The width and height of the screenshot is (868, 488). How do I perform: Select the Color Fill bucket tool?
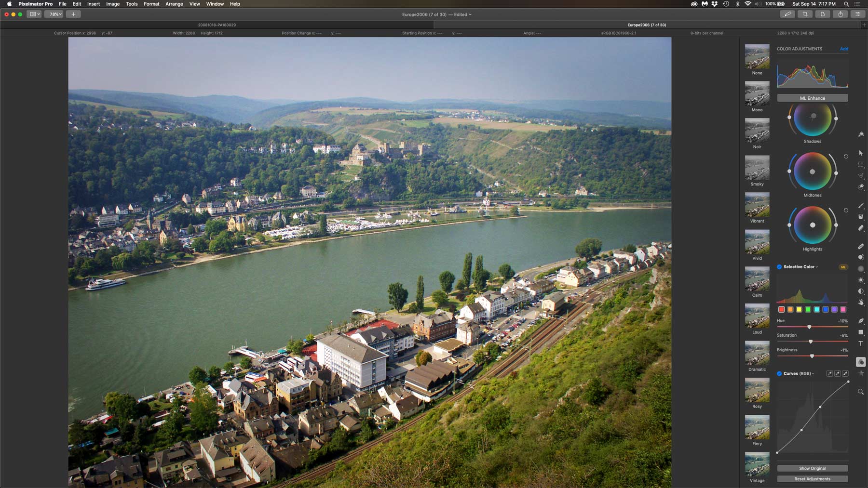(x=861, y=217)
